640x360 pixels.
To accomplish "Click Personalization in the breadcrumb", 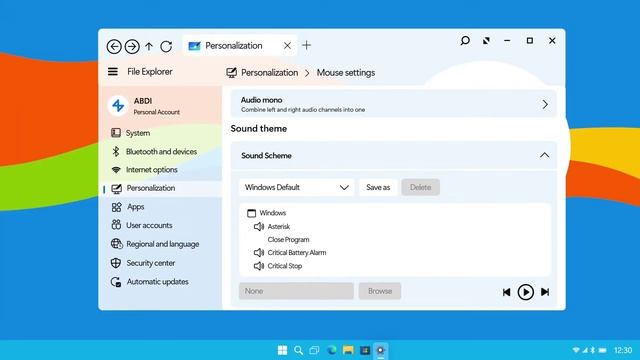I will coord(269,73).
